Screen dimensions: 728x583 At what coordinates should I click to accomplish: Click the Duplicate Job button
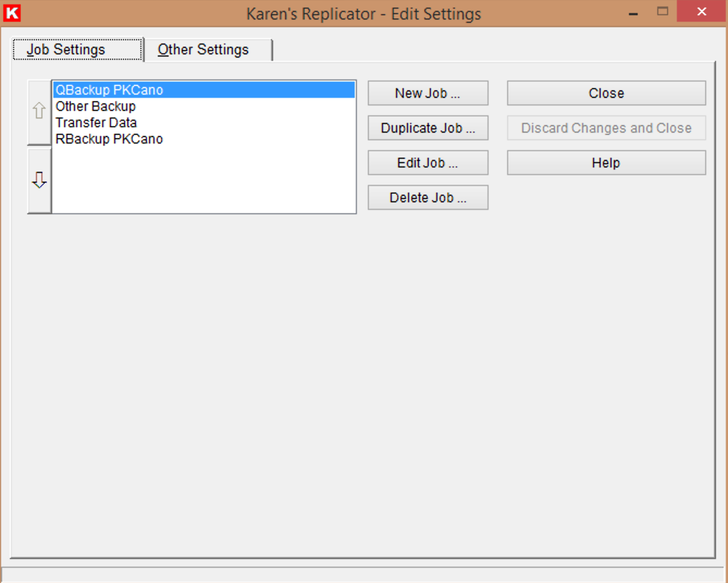pos(428,128)
